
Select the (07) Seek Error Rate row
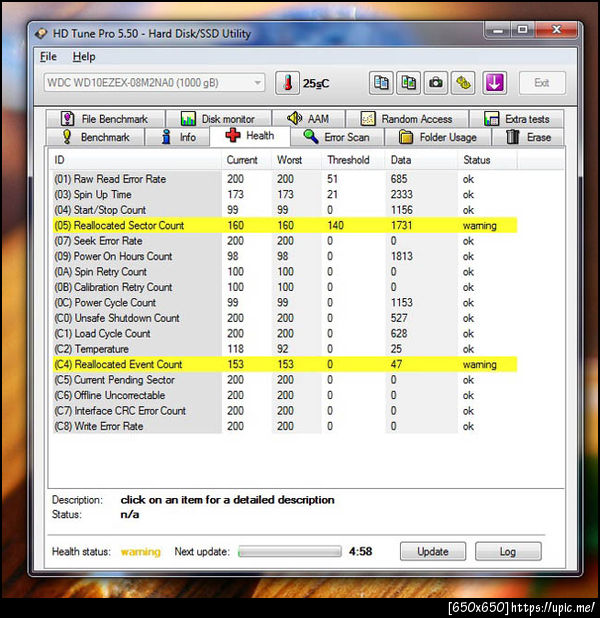(x=285, y=241)
